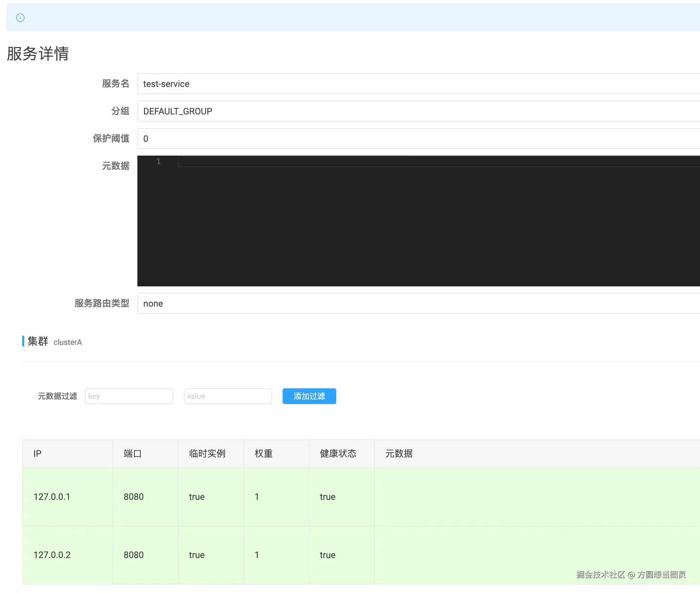This screenshot has width=700, height=593.
Task: Focus the metadata filter value input
Action: pyautogui.click(x=228, y=396)
